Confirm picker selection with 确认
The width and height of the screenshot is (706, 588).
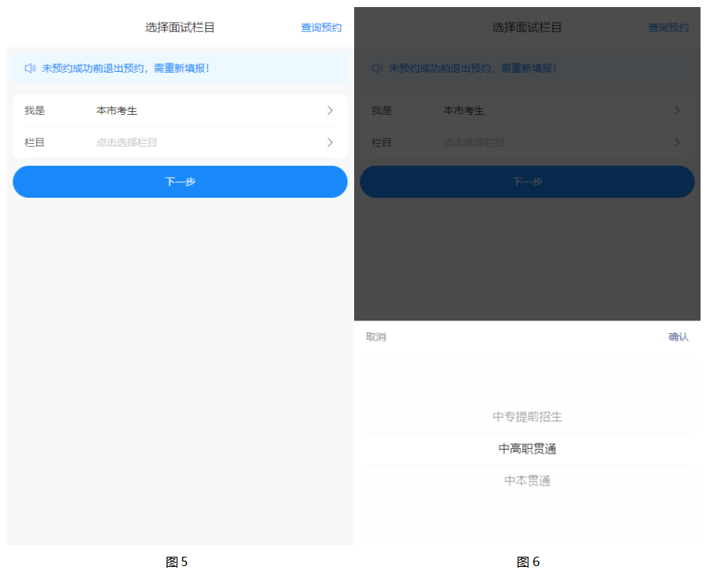pyautogui.click(x=678, y=337)
